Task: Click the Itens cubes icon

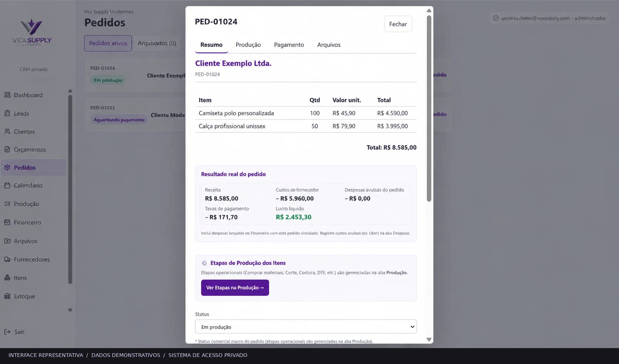Action: pos(7,278)
